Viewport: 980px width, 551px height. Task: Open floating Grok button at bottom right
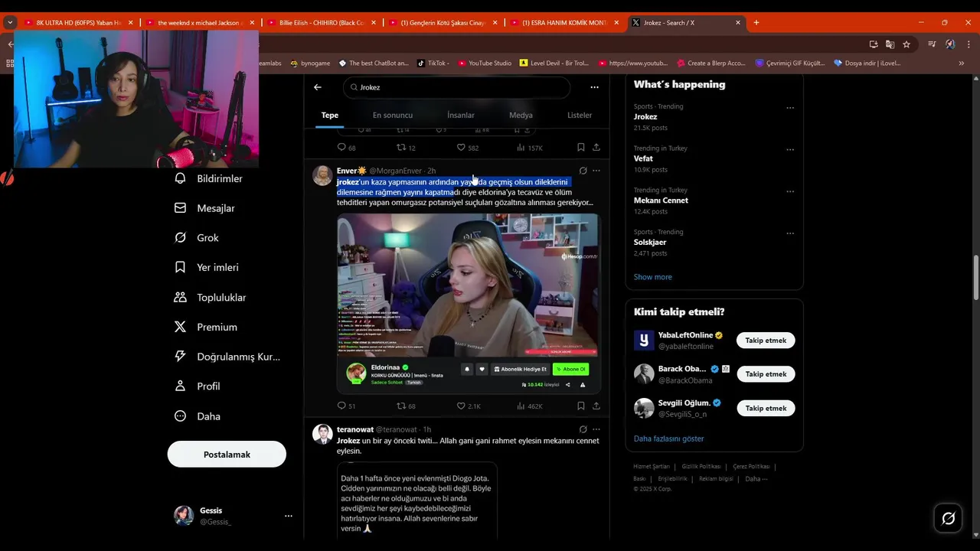click(x=948, y=519)
